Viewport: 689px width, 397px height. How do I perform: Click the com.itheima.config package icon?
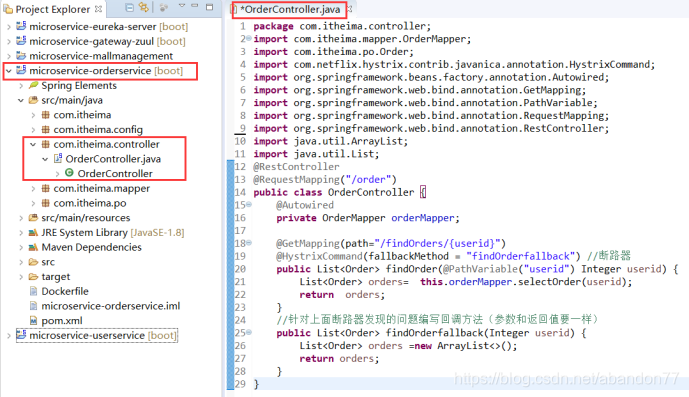click(x=45, y=129)
